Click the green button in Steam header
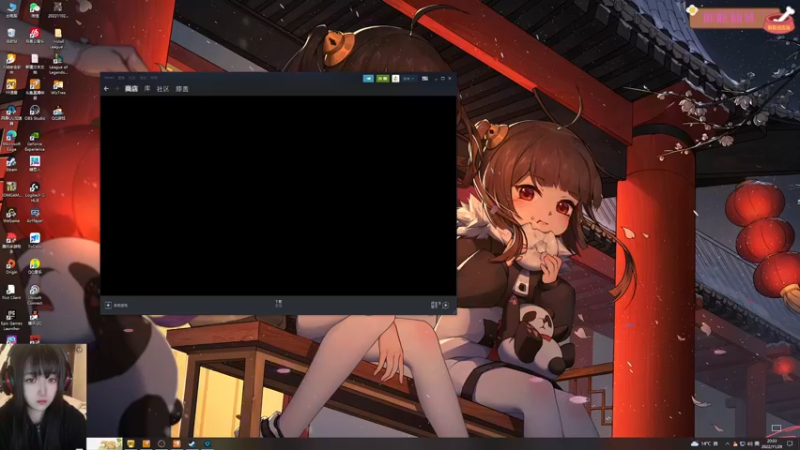 pos(383,79)
